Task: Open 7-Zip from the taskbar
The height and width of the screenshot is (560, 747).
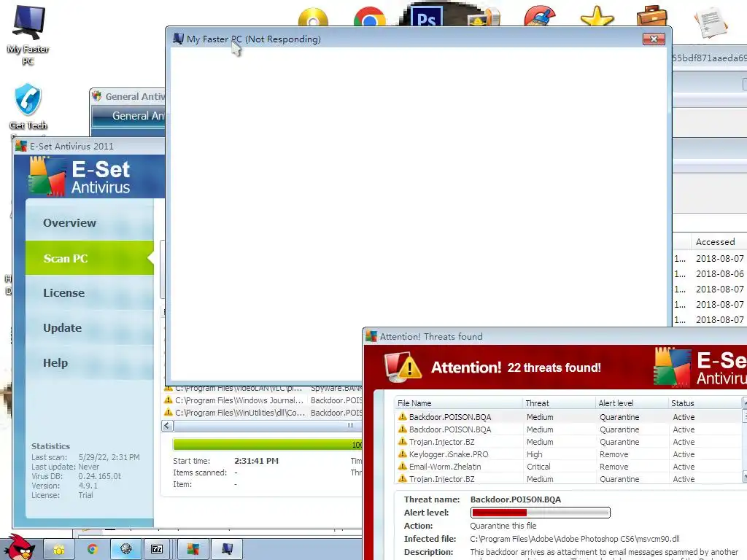Action: tap(158, 550)
